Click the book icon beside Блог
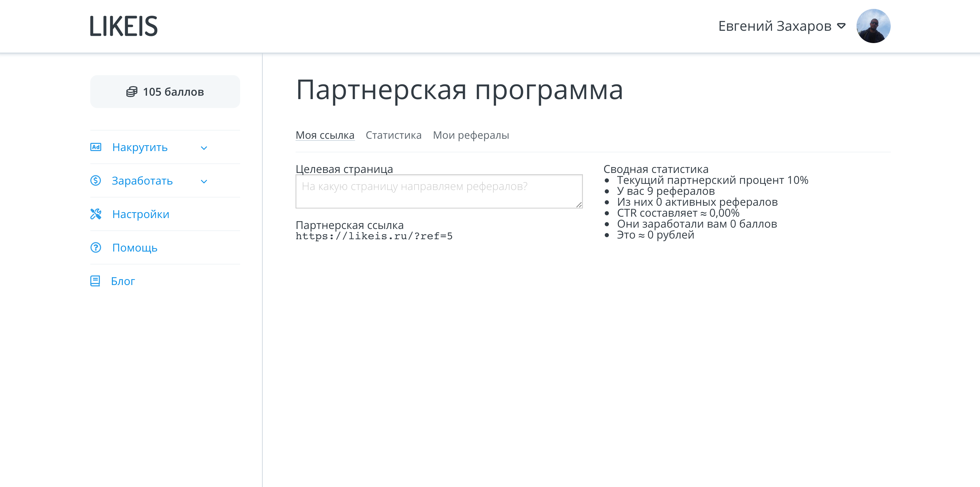The height and width of the screenshot is (487, 980). [95, 281]
